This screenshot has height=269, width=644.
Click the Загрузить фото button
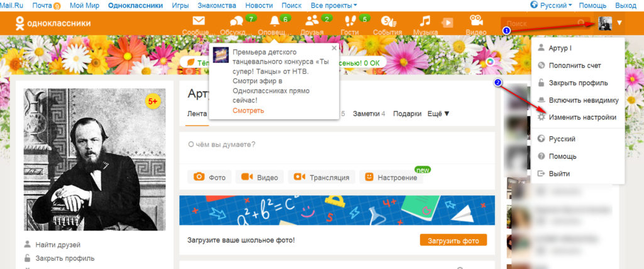pyautogui.click(x=453, y=240)
